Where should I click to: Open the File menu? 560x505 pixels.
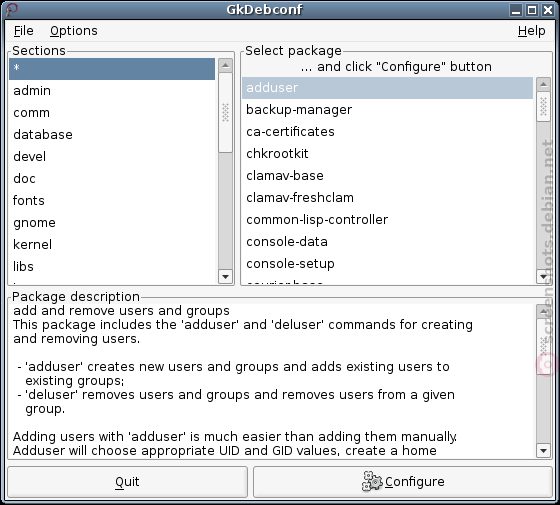(x=24, y=31)
